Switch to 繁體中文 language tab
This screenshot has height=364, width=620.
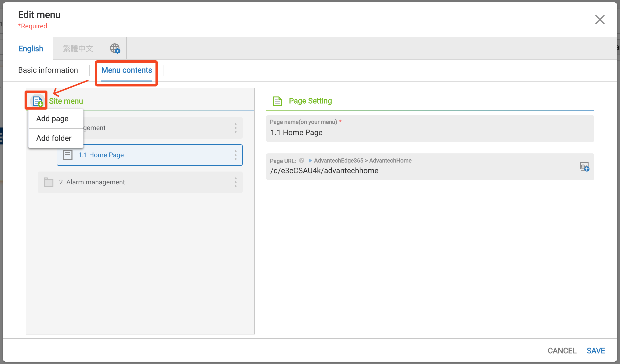[x=78, y=48]
